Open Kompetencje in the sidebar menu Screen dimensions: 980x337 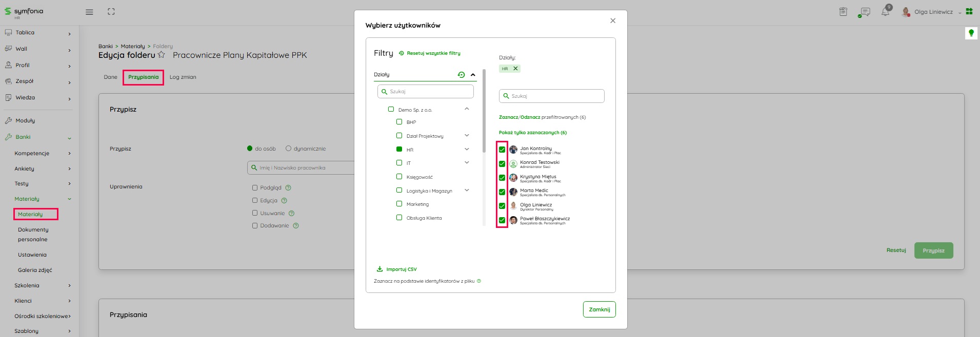(x=32, y=153)
